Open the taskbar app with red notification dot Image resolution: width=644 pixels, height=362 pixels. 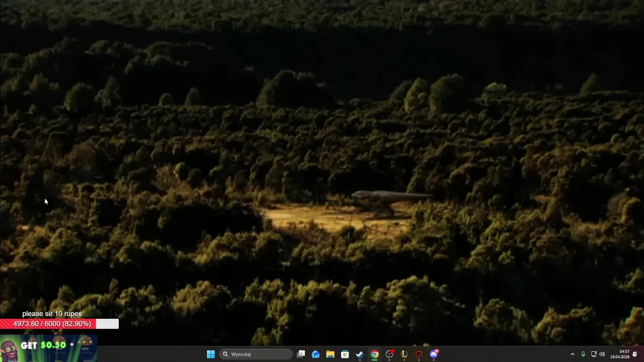[389, 354]
